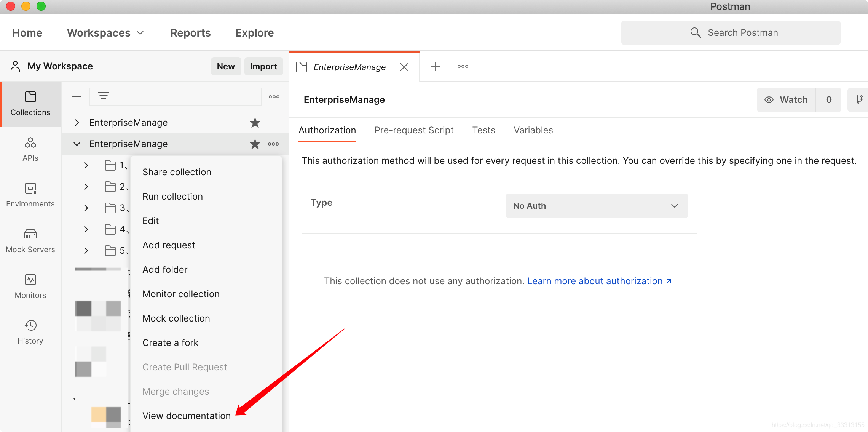Viewport: 868px width, 432px height.
Task: Expand folder 1 in EnterpriseManage
Action: 86,165
